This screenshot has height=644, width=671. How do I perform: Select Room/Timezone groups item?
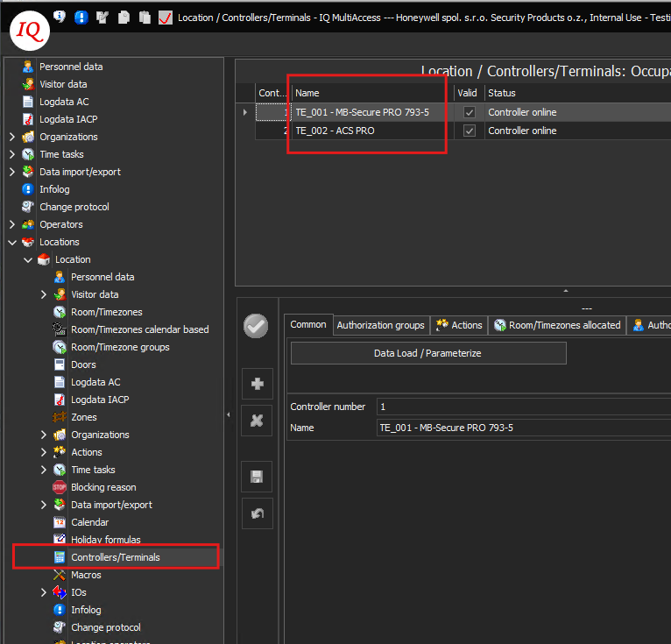120,347
